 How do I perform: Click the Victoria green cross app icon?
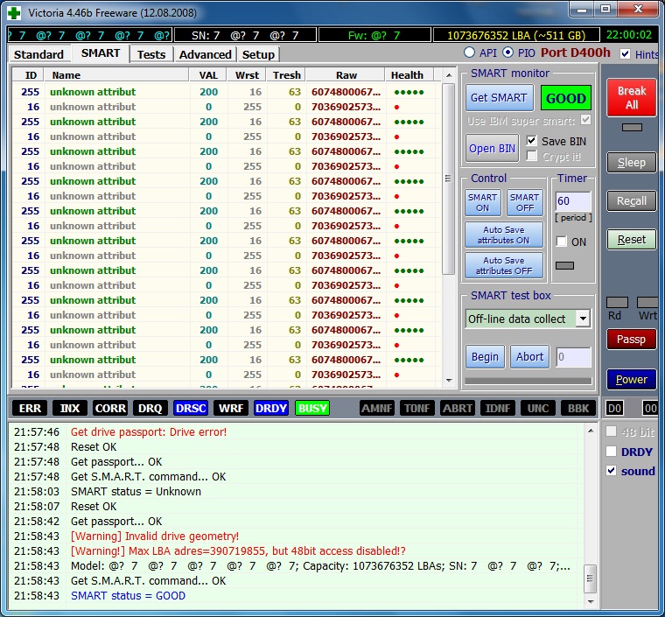point(13,11)
